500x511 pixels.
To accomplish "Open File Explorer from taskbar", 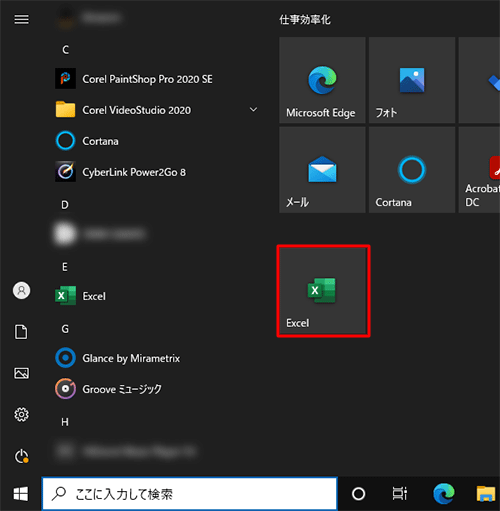I will (x=486, y=494).
